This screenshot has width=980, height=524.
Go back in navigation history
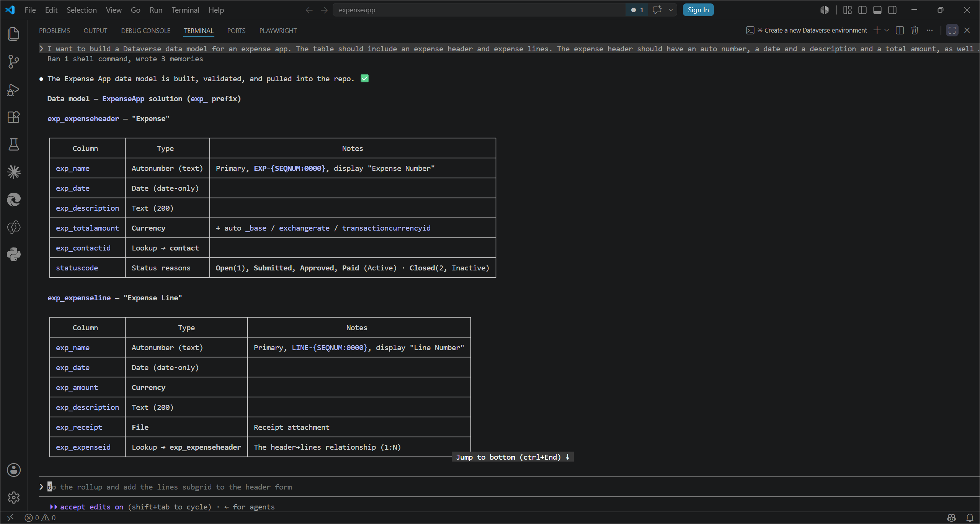[x=309, y=10]
